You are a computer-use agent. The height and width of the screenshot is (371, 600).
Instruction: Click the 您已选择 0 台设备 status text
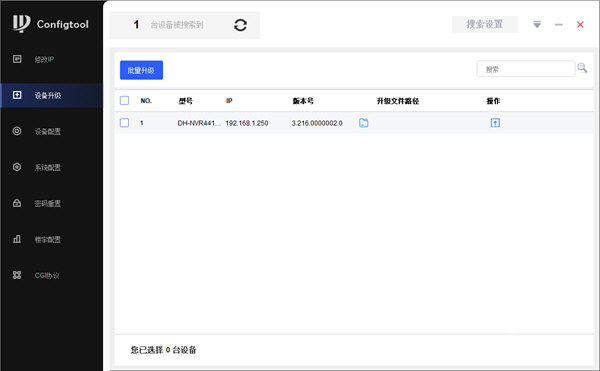click(x=163, y=350)
